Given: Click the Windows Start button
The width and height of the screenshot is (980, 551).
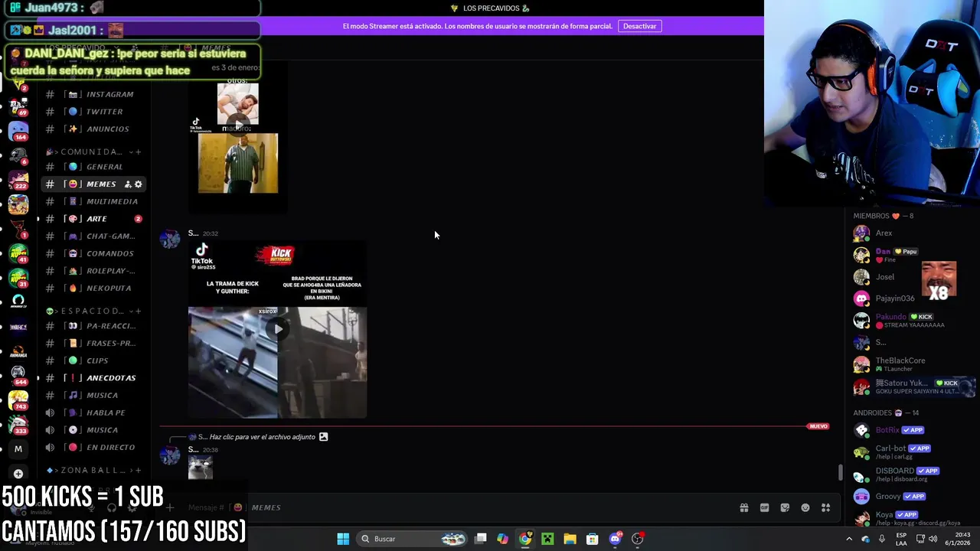Looking at the screenshot, I should pyautogui.click(x=343, y=539).
